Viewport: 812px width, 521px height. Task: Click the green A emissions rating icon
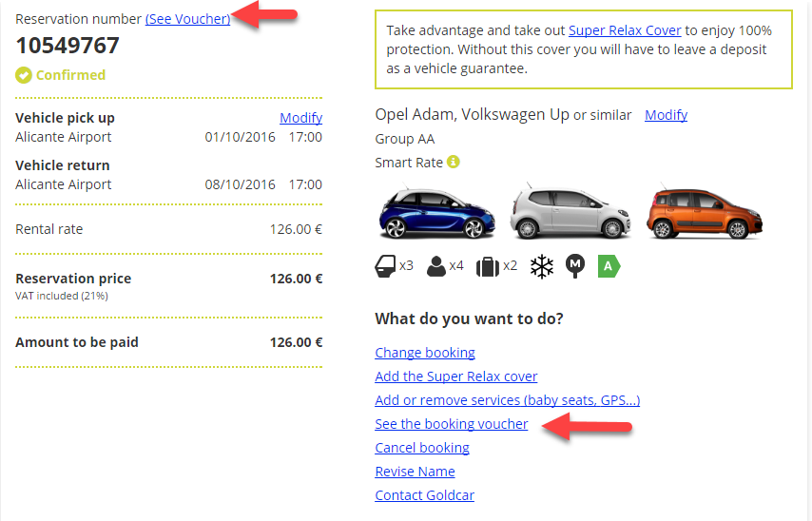tap(608, 266)
